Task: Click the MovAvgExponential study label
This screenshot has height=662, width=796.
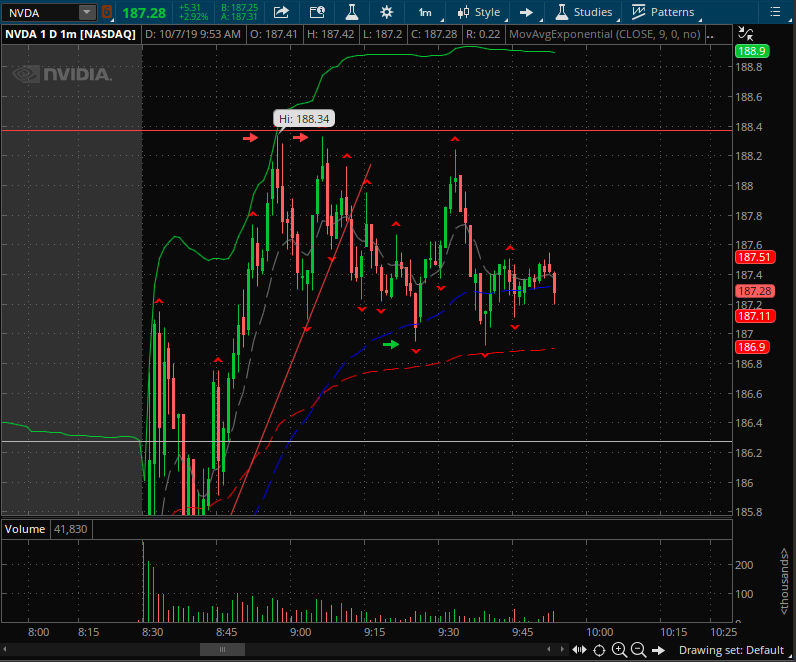Action: (x=605, y=35)
